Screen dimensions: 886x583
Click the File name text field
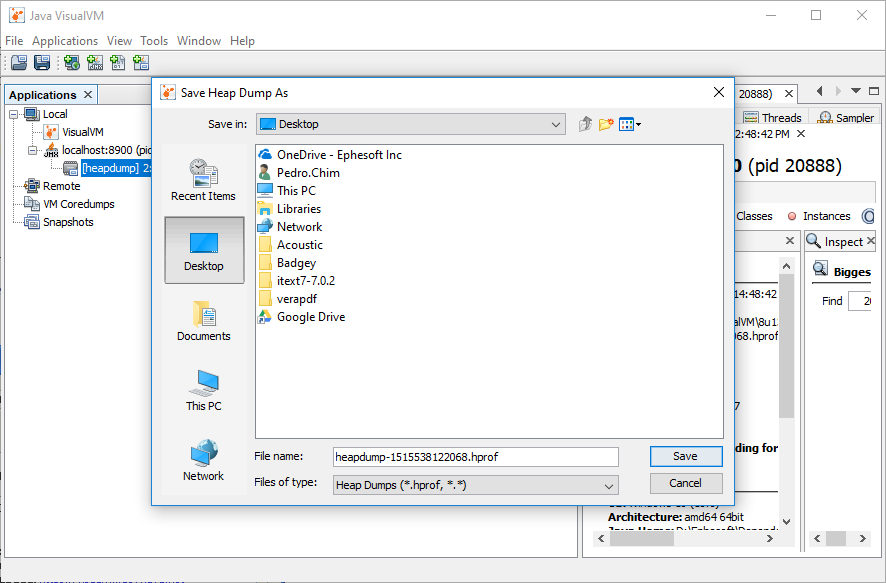[476, 457]
